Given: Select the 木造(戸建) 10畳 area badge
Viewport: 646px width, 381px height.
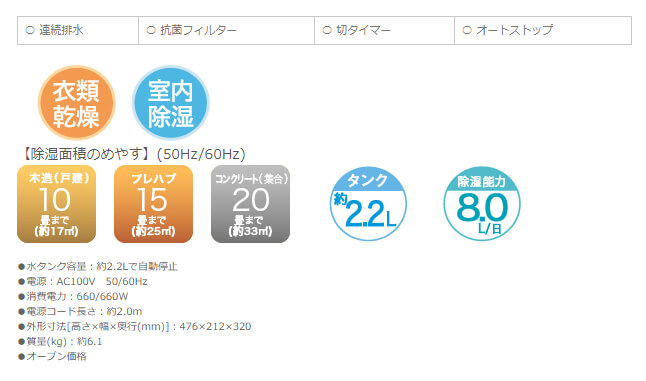Looking at the screenshot, I should 56,204.
